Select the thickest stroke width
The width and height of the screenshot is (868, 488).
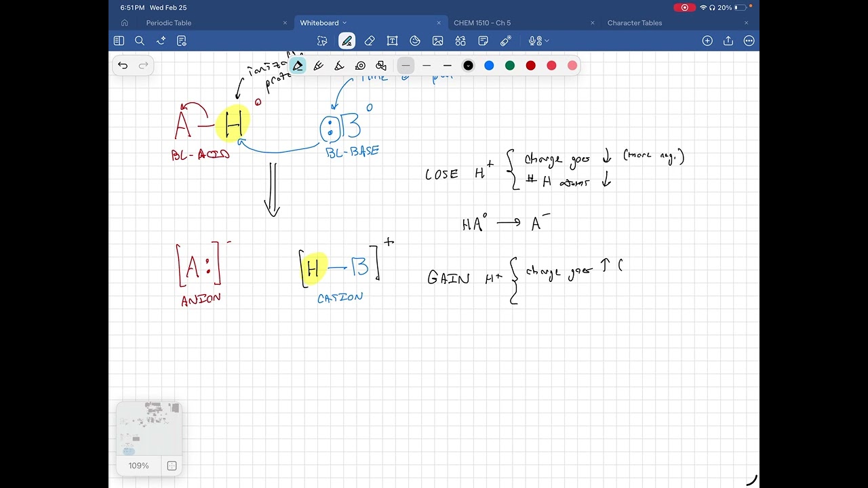click(448, 66)
